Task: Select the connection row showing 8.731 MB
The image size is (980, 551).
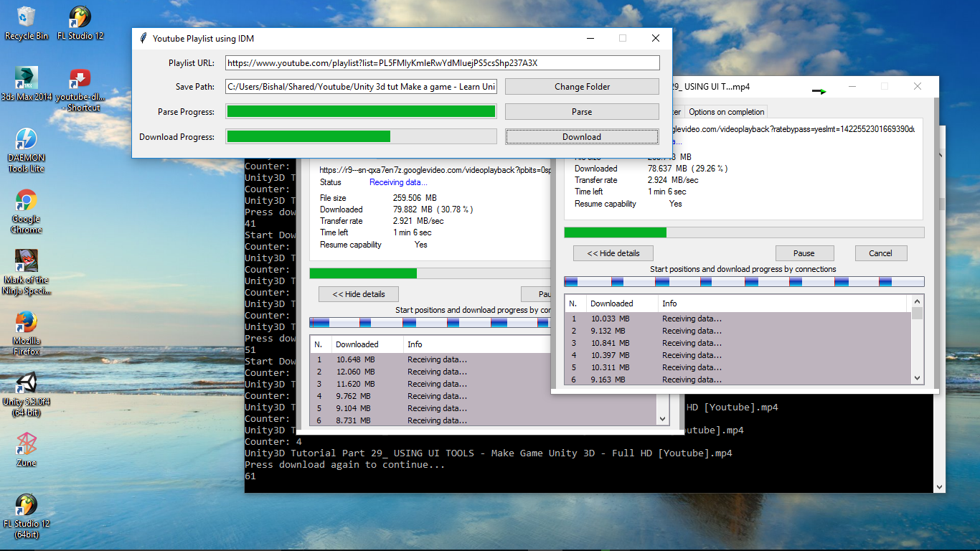Action: click(483, 420)
